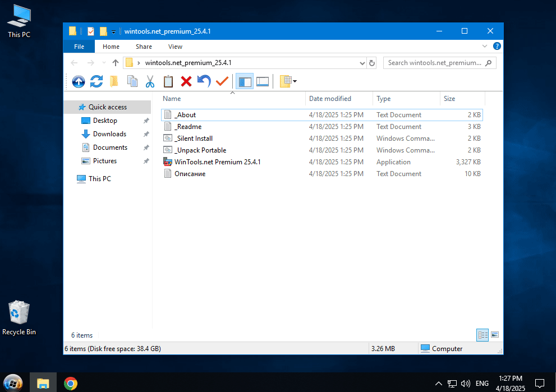Toggle the preview pane toolbar button
556x392 pixels.
coord(263,81)
